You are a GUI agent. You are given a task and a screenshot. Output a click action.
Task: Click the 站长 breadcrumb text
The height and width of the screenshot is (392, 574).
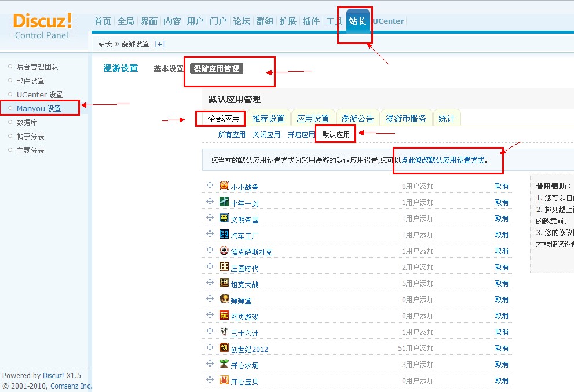tap(105, 44)
